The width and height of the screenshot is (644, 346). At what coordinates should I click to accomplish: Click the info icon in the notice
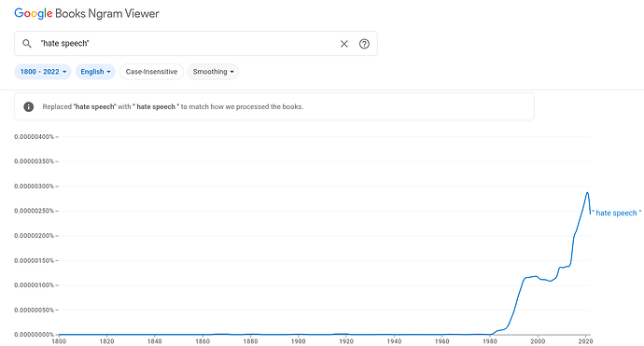coord(28,106)
